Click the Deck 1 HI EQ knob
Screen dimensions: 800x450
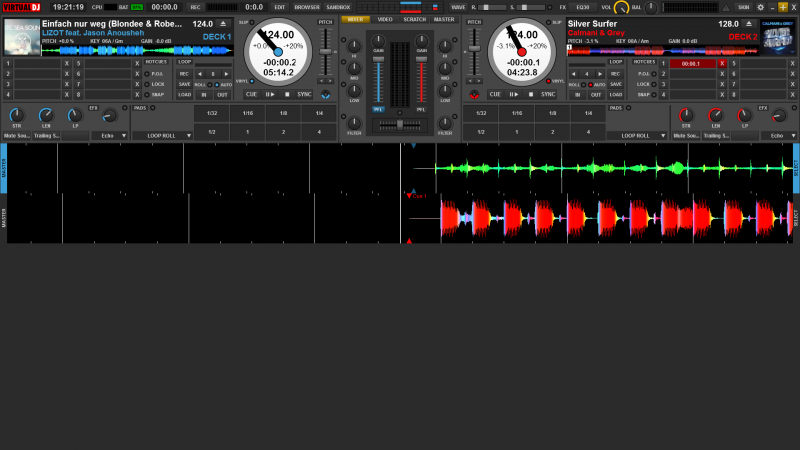354,46
